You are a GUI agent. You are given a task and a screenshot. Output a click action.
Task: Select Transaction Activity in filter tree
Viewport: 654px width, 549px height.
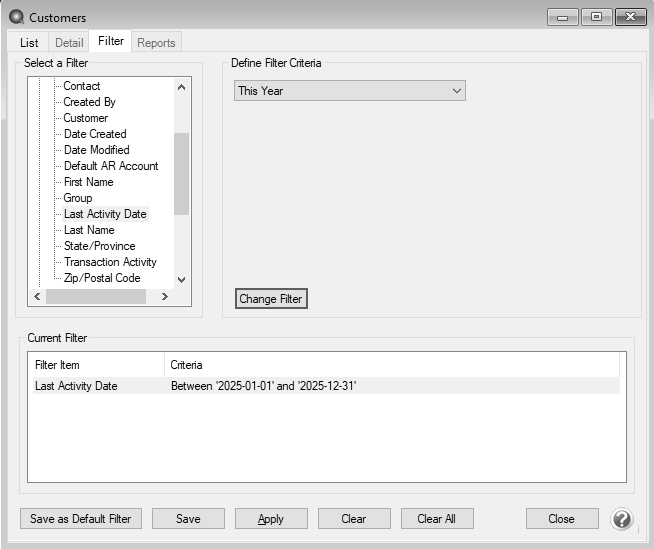[110, 262]
